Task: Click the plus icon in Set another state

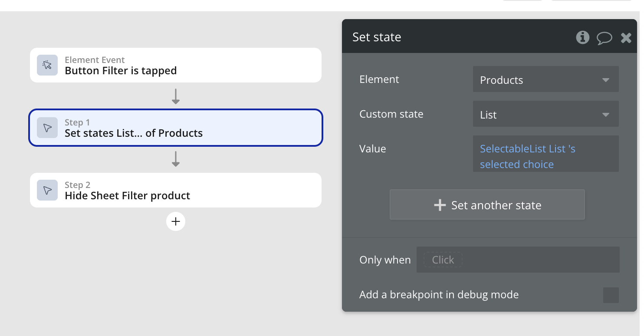Action: coord(440,205)
